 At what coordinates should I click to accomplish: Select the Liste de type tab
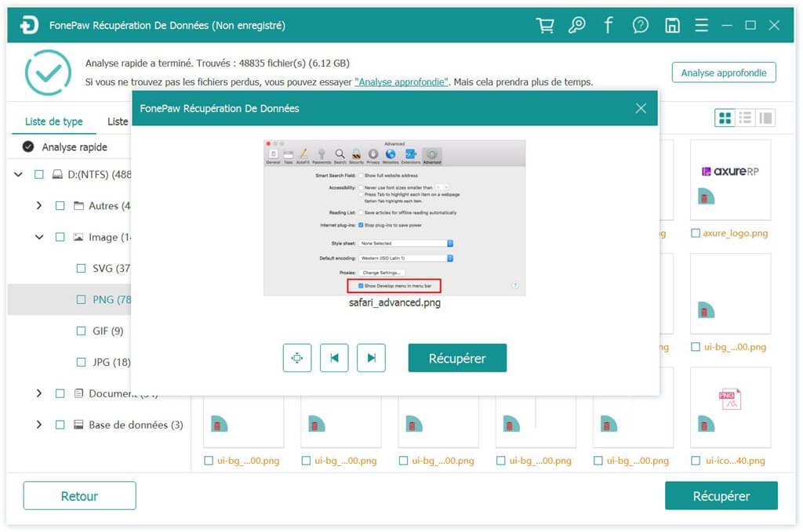pyautogui.click(x=54, y=121)
